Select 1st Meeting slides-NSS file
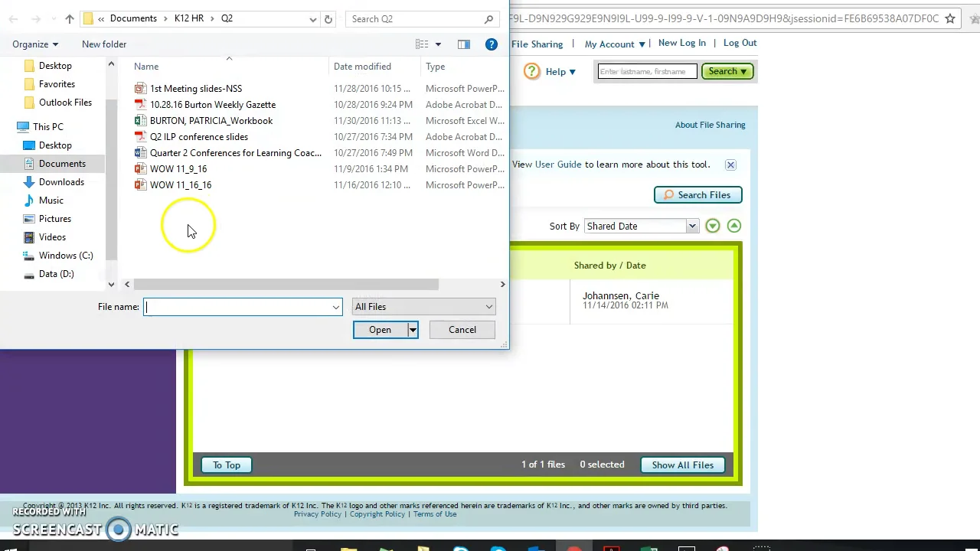Screen dimensions: 980x551 (196, 89)
